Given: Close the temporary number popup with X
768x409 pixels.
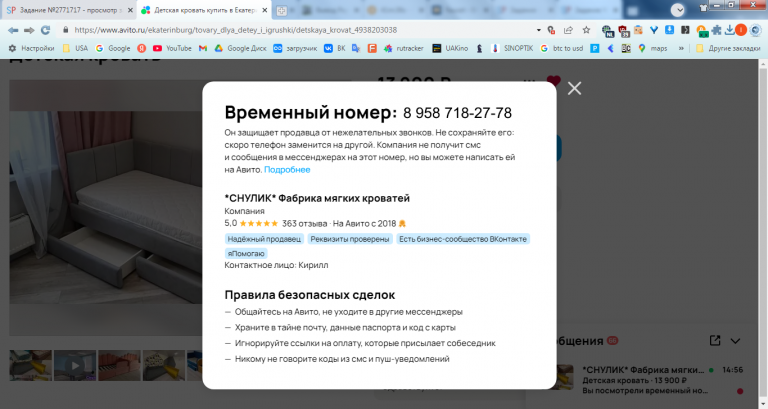Looking at the screenshot, I should pyautogui.click(x=574, y=88).
